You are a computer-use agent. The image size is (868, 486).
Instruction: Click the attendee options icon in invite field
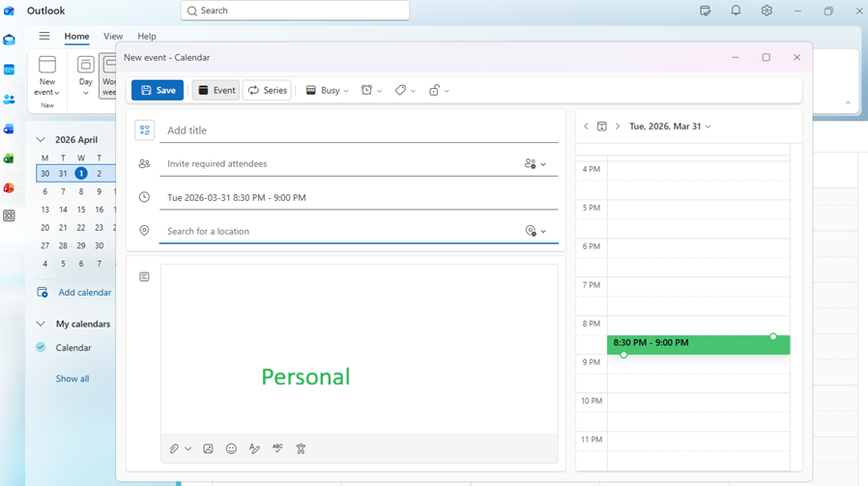coord(531,164)
